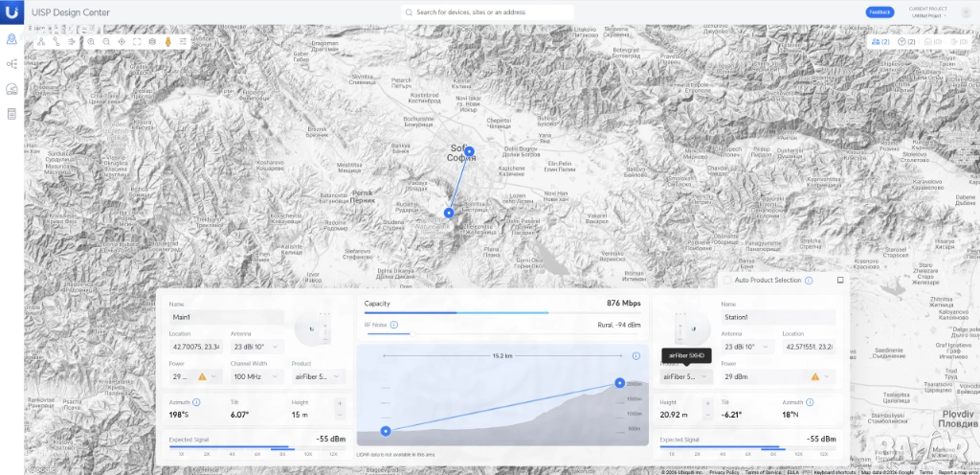The height and width of the screenshot is (475, 980).
Task: Open map settings sliders icon
Action: (x=183, y=42)
